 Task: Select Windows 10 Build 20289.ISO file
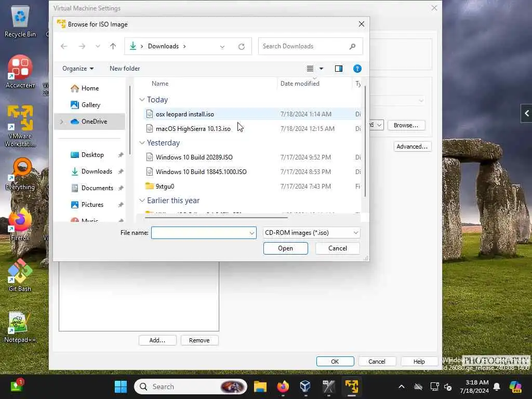(194, 157)
